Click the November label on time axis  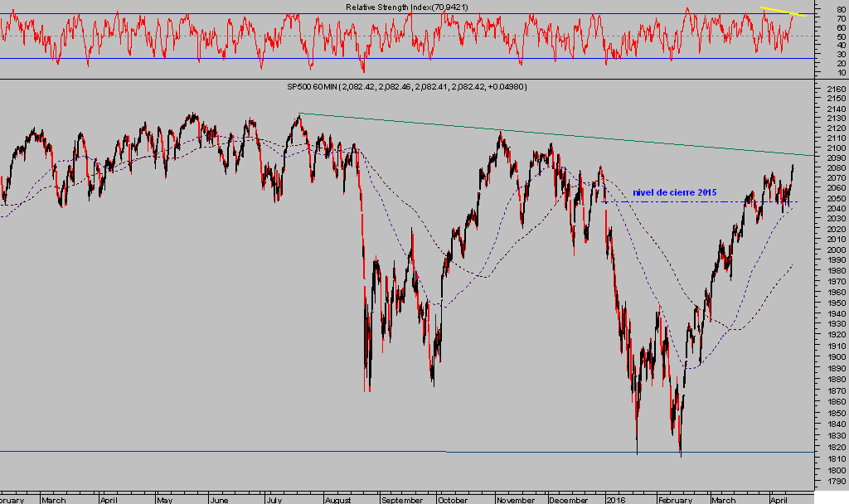pyautogui.click(x=515, y=500)
